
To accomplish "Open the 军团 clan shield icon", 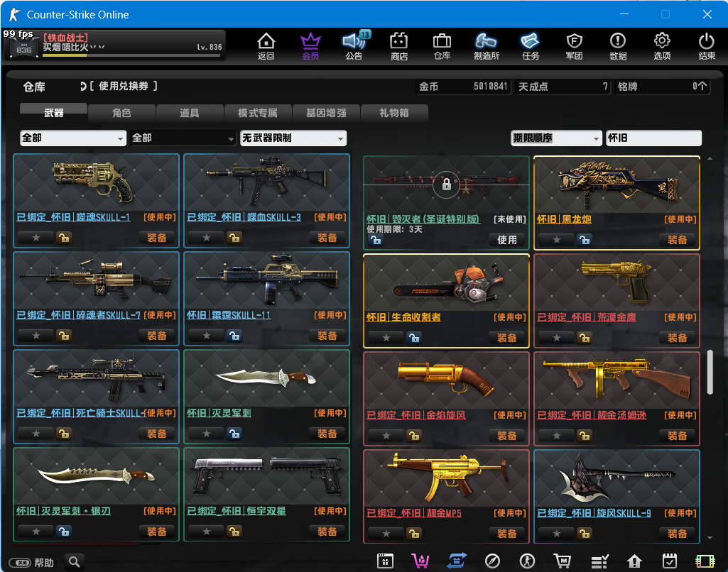I will coord(575,46).
